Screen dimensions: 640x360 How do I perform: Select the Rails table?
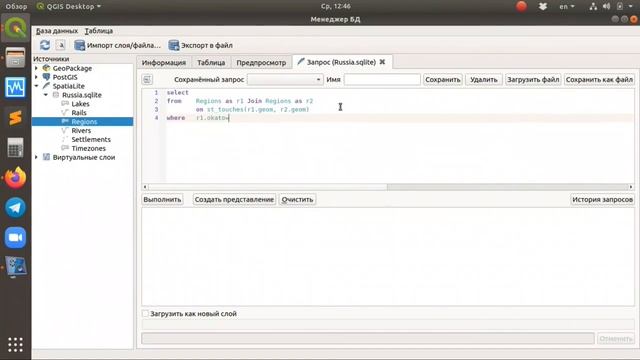79,113
